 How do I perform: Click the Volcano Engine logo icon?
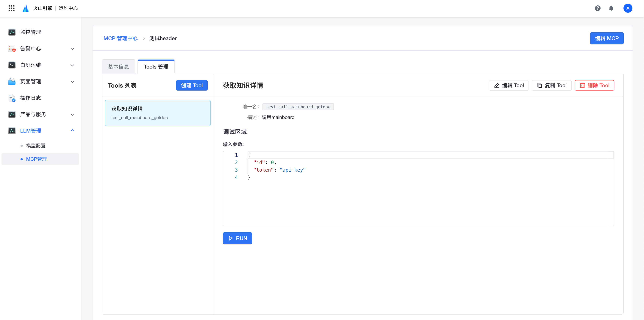point(26,8)
